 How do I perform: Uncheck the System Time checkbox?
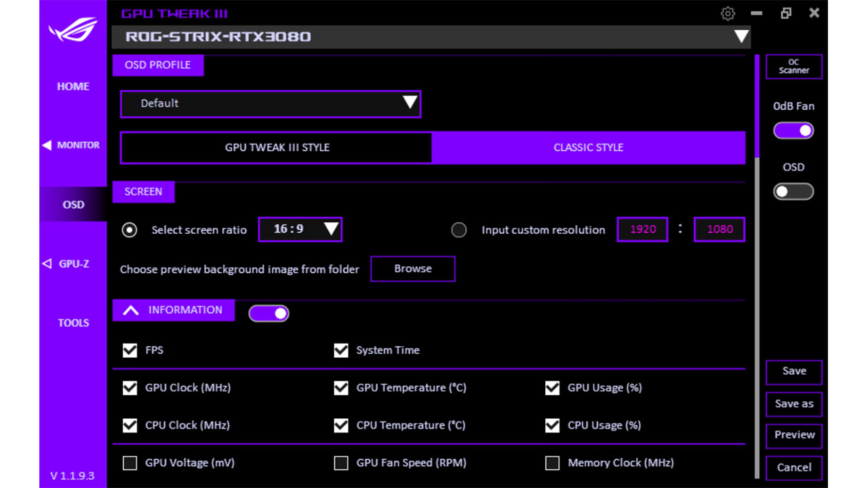point(341,350)
